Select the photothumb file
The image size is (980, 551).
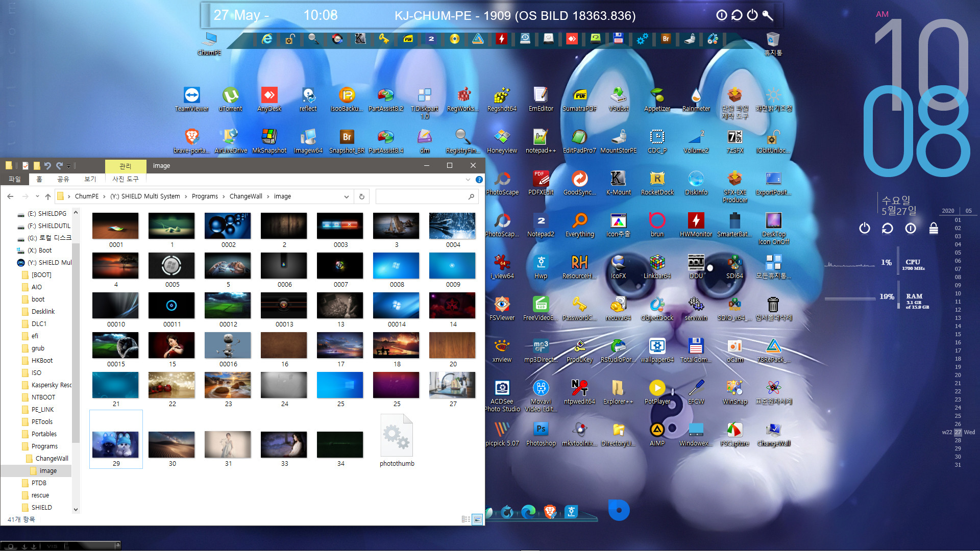397,440
